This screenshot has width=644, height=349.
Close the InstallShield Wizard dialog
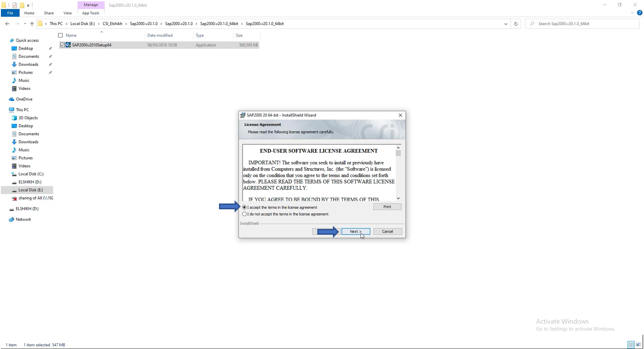(x=400, y=115)
